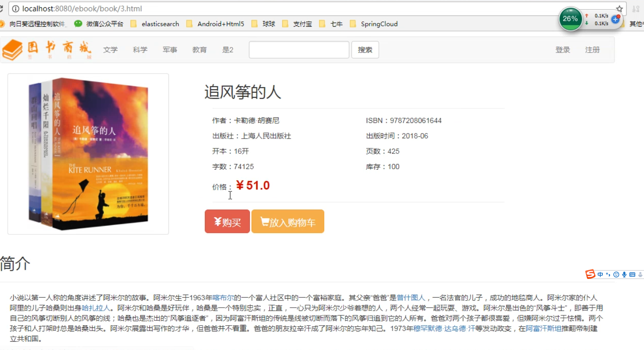Click the 作者：卡勒德·胡赛尼 text
Viewport: 644px width, 350px height.
246,121
